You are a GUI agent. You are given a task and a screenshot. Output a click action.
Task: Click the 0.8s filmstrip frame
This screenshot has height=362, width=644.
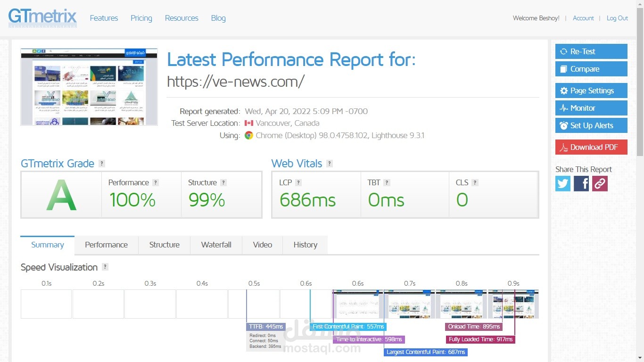click(x=461, y=304)
